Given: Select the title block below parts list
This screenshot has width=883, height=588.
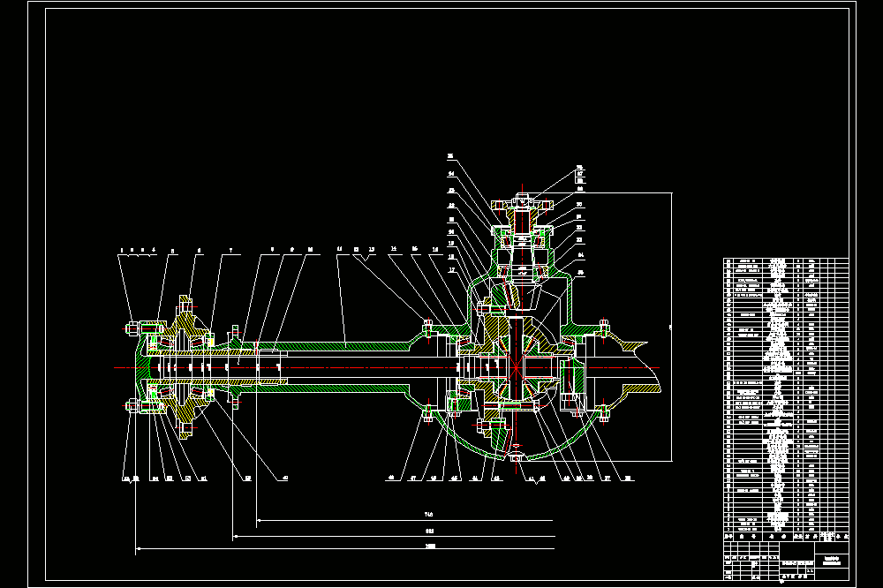Looking at the screenshot, I should coord(786,561).
